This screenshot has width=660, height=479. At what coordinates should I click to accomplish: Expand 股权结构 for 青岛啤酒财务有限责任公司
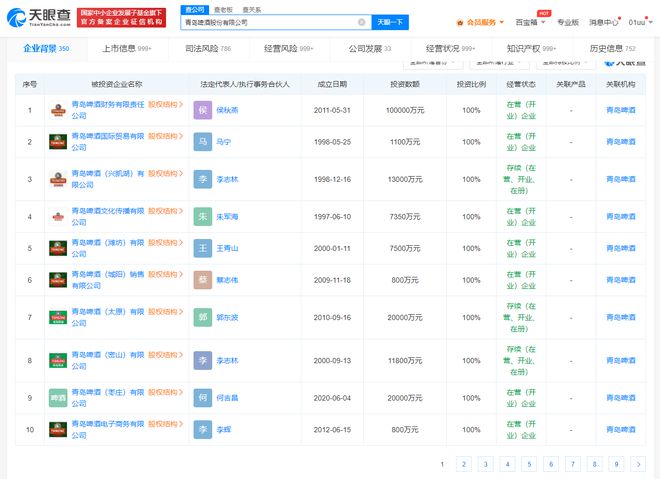(x=165, y=104)
